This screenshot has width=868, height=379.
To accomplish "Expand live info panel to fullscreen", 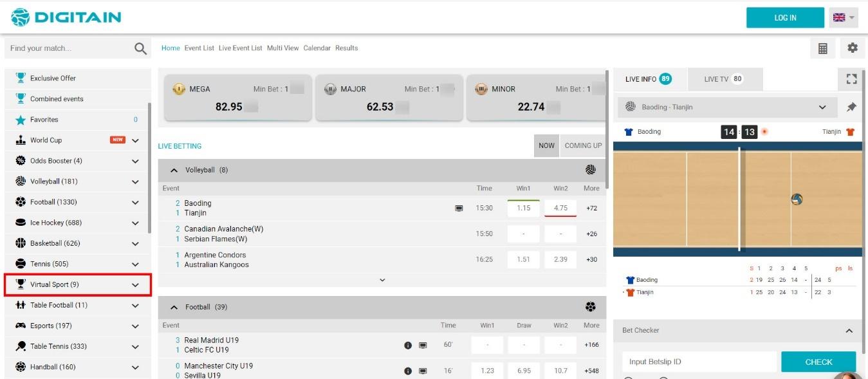I will 851,79.
